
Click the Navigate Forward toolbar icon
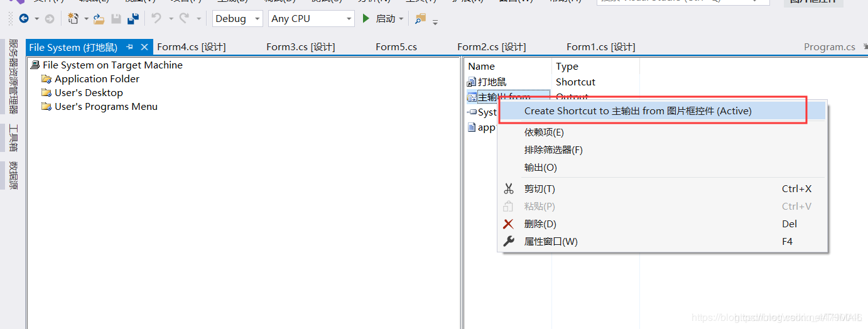[50, 19]
